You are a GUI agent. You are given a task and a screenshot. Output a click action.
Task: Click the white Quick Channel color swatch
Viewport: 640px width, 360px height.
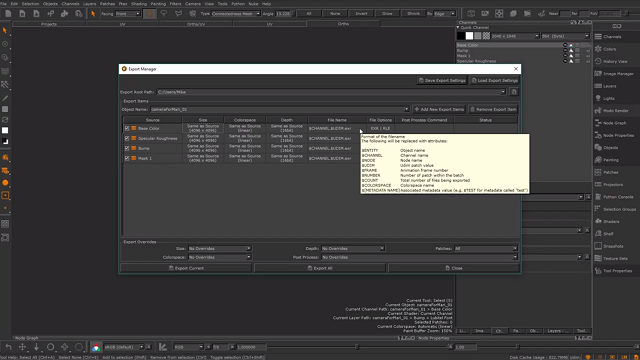point(469,36)
